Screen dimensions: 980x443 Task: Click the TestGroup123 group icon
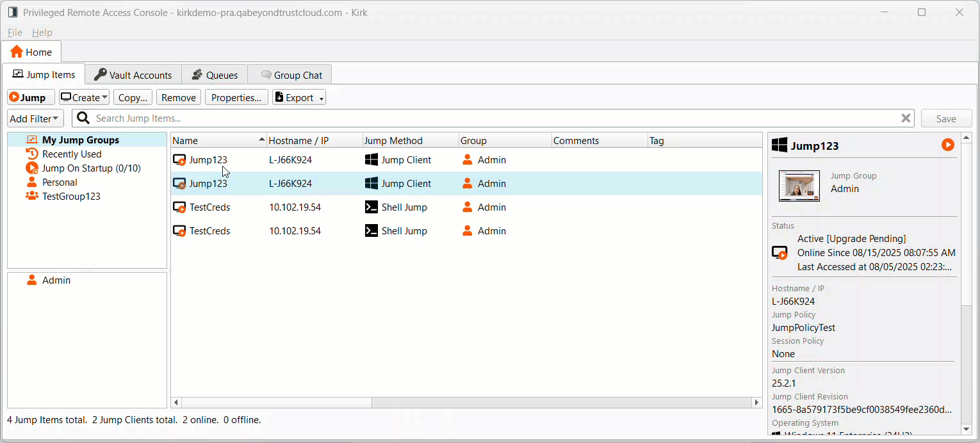click(31, 196)
